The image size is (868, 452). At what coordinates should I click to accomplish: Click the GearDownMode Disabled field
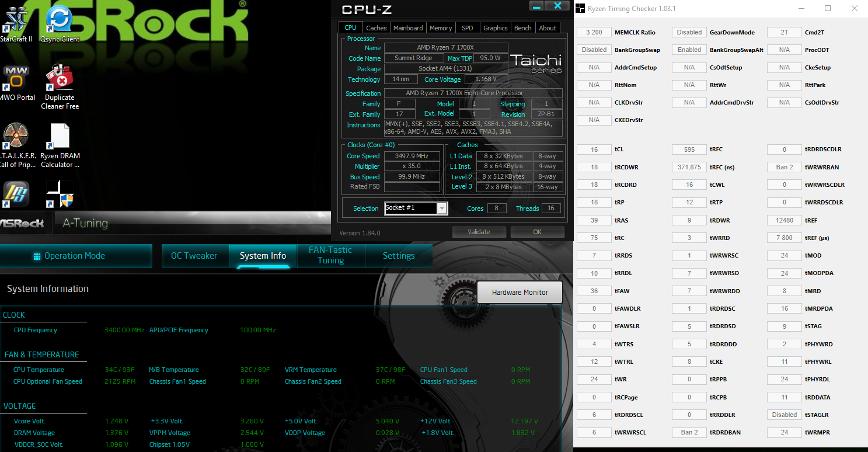coord(689,33)
